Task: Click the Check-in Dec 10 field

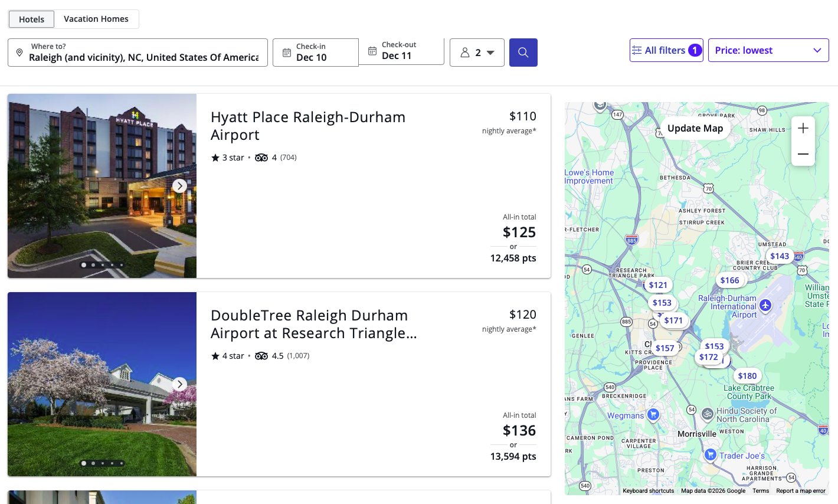Action: pos(316,53)
